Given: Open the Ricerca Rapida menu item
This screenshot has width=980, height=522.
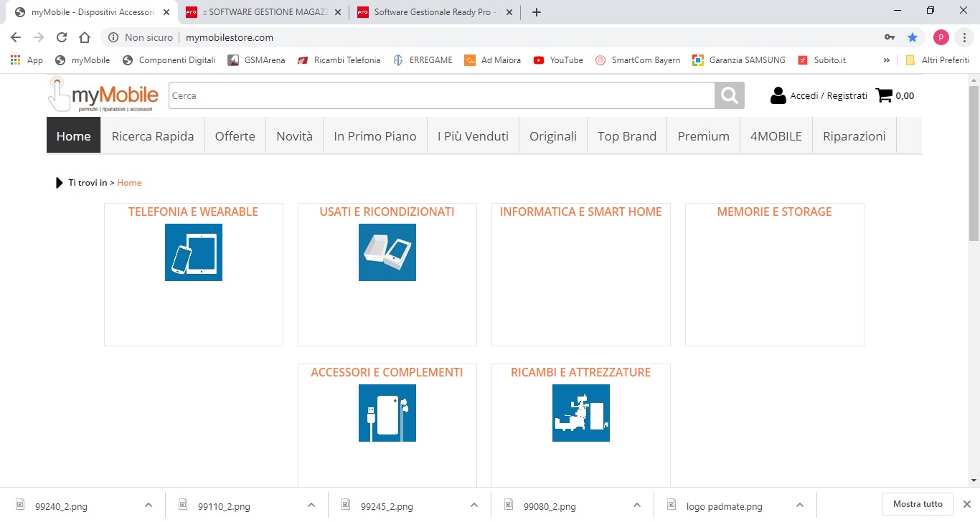Looking at the screenshot, I should pyautogui.click(x=153, y=136).
